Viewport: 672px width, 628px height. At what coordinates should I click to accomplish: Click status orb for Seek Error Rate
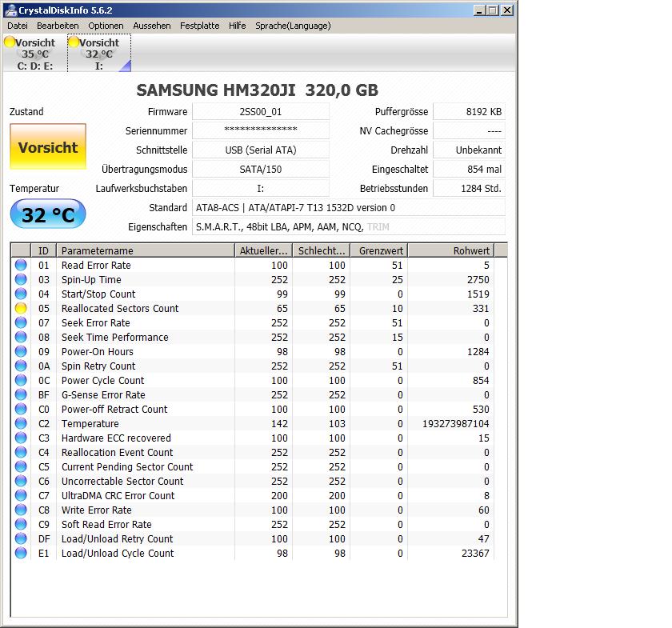pos(21,322)
